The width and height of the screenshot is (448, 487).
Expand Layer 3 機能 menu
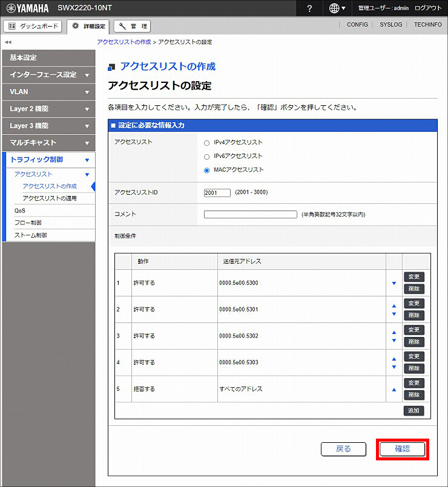pos(48,126)
